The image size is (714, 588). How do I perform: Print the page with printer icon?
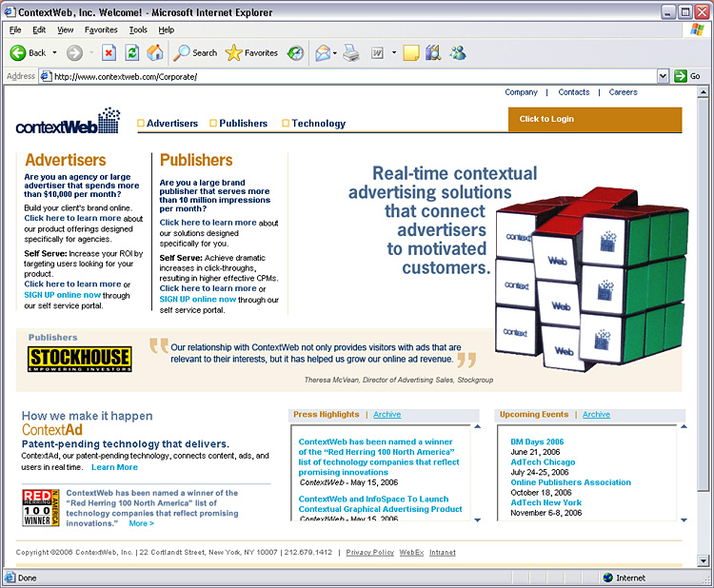click(351, 52)
